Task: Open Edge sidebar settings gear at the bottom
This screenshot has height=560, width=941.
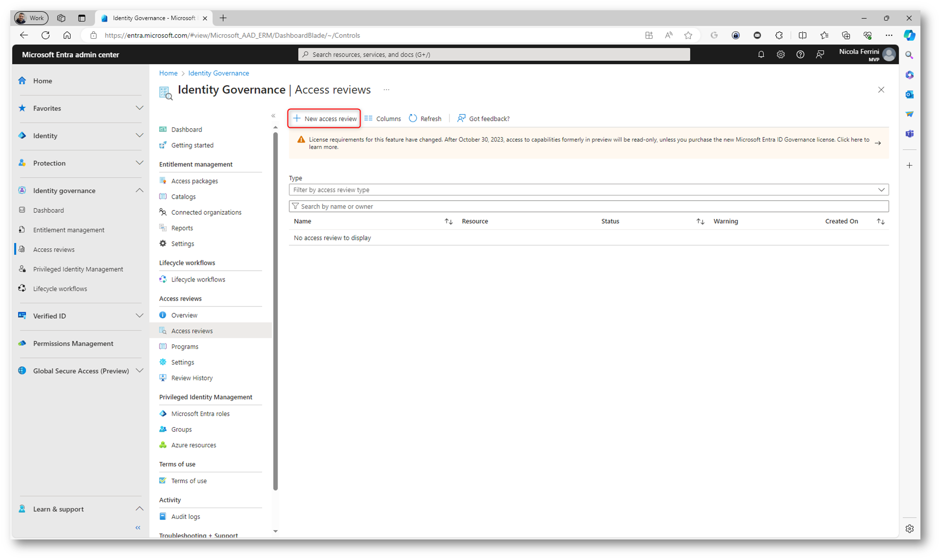Action: point(909,529)
